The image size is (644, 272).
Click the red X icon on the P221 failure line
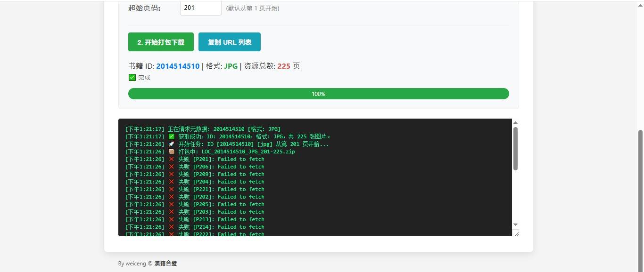point(171,189)
